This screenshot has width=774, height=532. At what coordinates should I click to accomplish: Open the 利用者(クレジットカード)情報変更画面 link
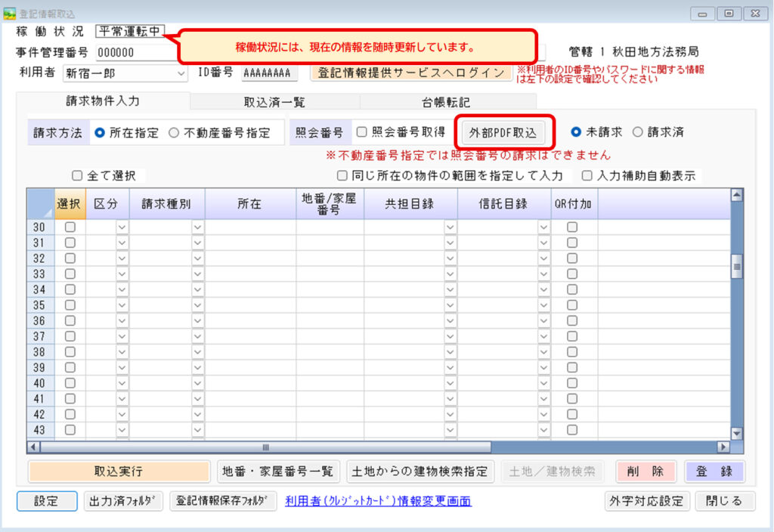[378, 500]
